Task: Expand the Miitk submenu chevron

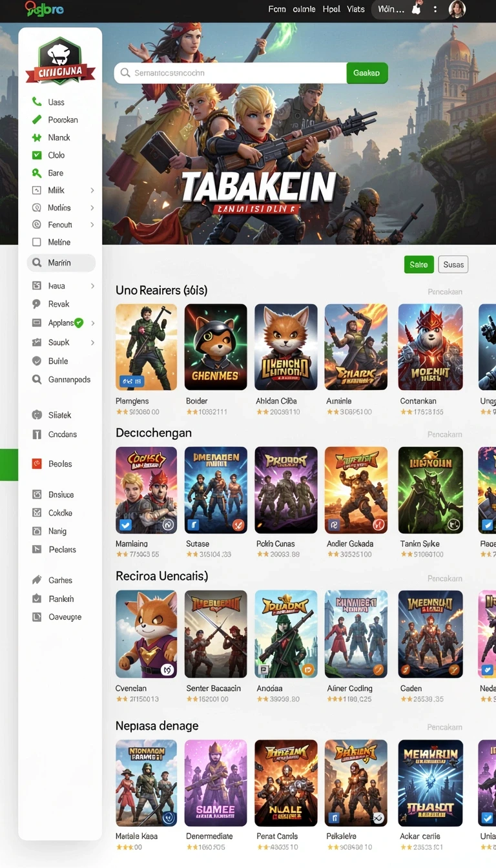Action: point(92,191)
